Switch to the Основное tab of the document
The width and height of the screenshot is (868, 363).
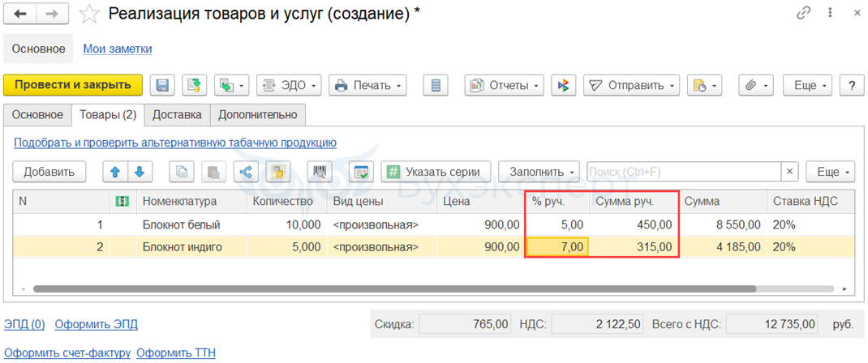click(x=37, y=115)
